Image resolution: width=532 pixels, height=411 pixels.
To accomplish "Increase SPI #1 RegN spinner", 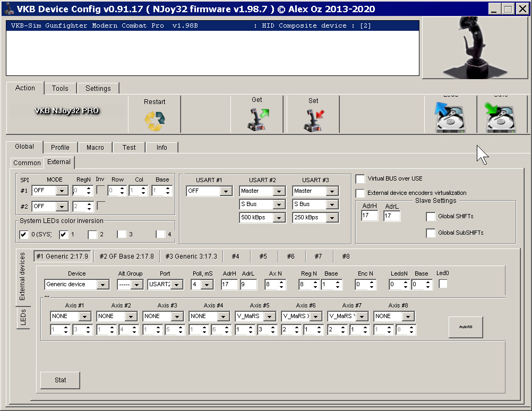I will click(89, 189).
